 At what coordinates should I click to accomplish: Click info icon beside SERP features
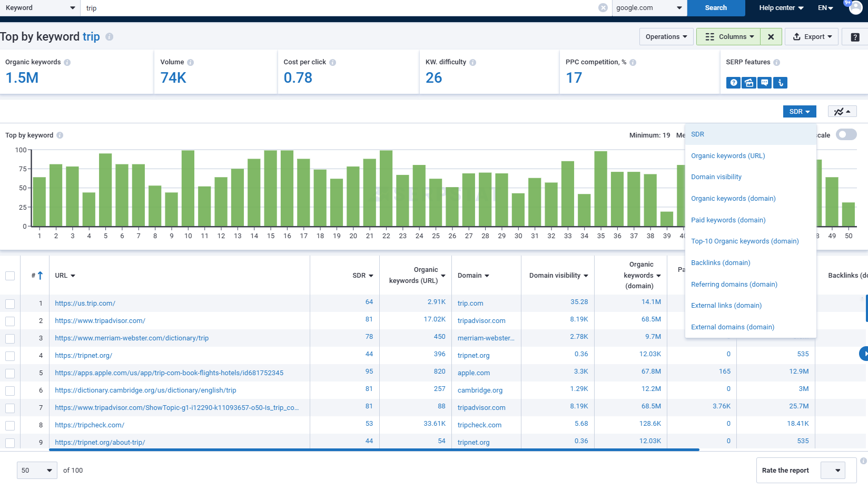[x=777, y=62]
